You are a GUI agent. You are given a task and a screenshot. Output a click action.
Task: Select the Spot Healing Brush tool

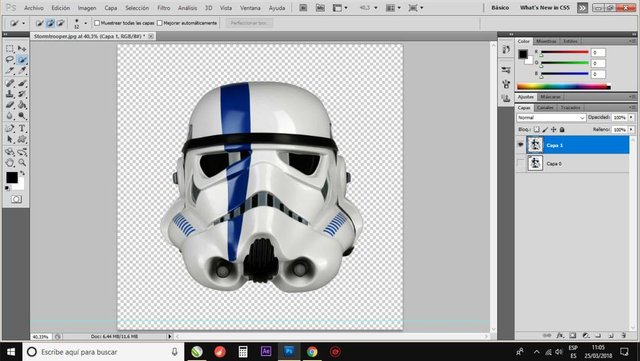point(10,83)
